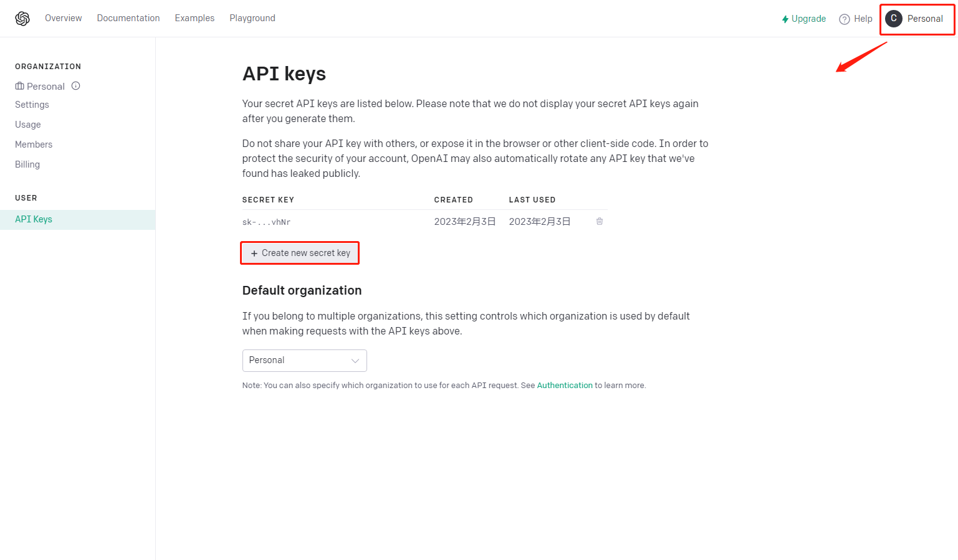
Task: Click the question mark Help icon
Action: pos(845,19)
